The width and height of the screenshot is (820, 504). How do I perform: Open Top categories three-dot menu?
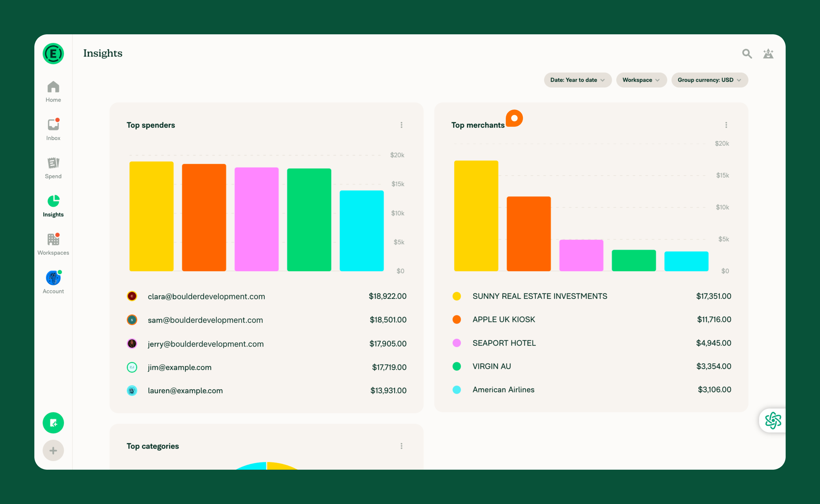[x=401, y=446]
